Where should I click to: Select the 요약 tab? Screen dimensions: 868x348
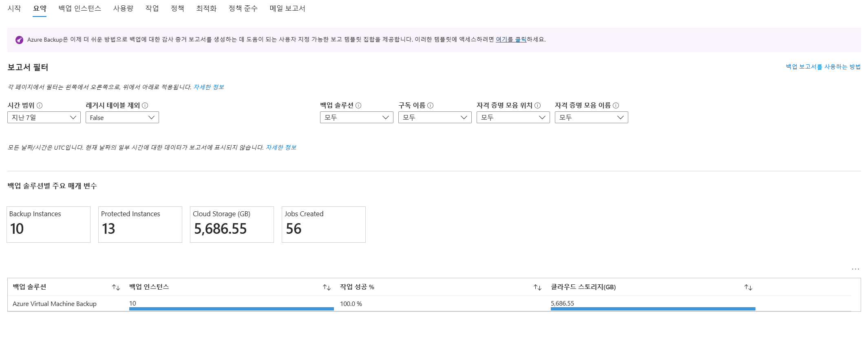40,9
